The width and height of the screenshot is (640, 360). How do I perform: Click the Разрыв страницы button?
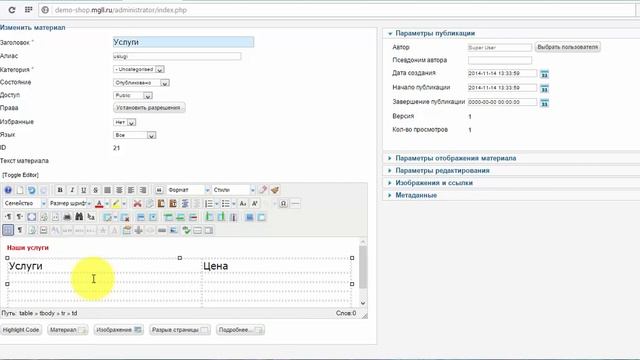pyautogui.click(x=180, y=330)
